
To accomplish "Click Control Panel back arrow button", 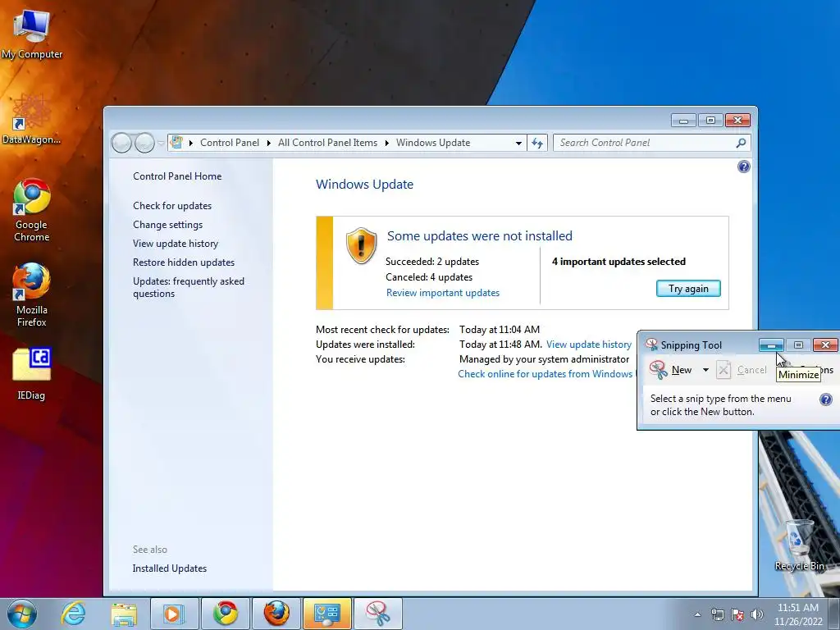I will pyautogui.click(x=121, y=143).
